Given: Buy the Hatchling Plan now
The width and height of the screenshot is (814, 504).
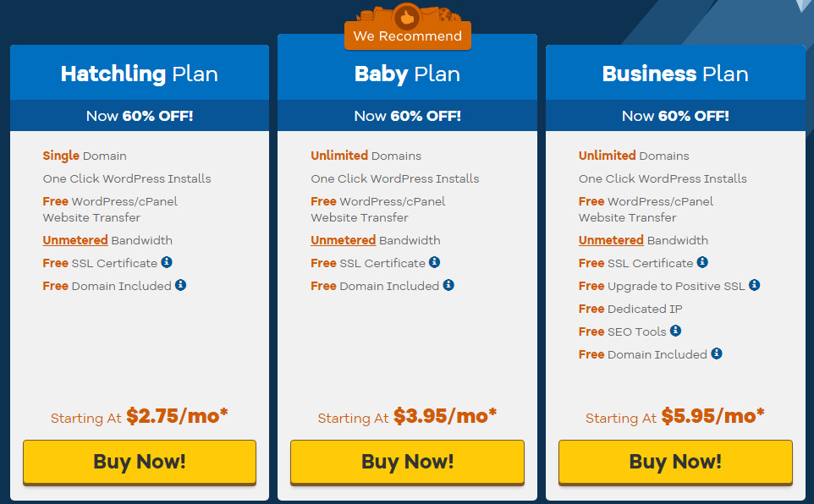Looking at the screenshot, I should point(140,462).
